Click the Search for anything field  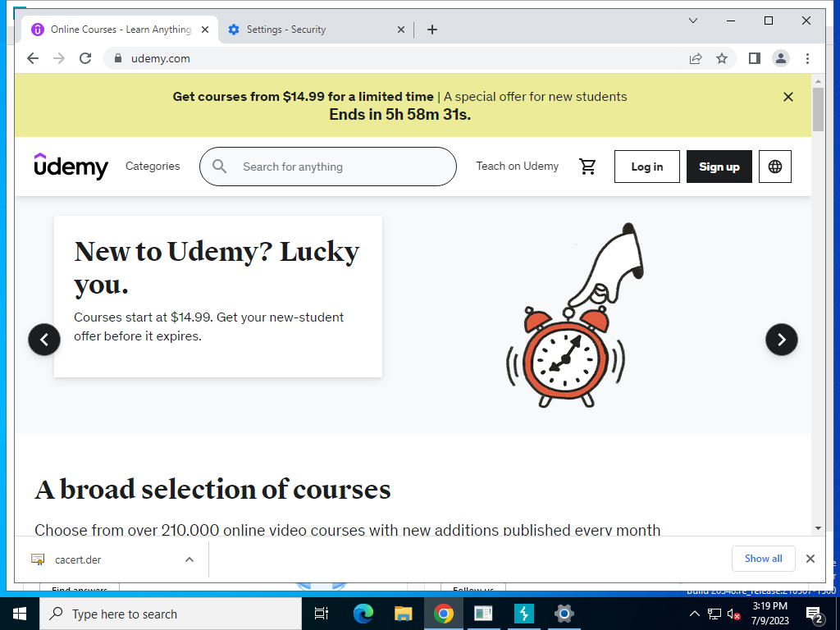point(328,167)
